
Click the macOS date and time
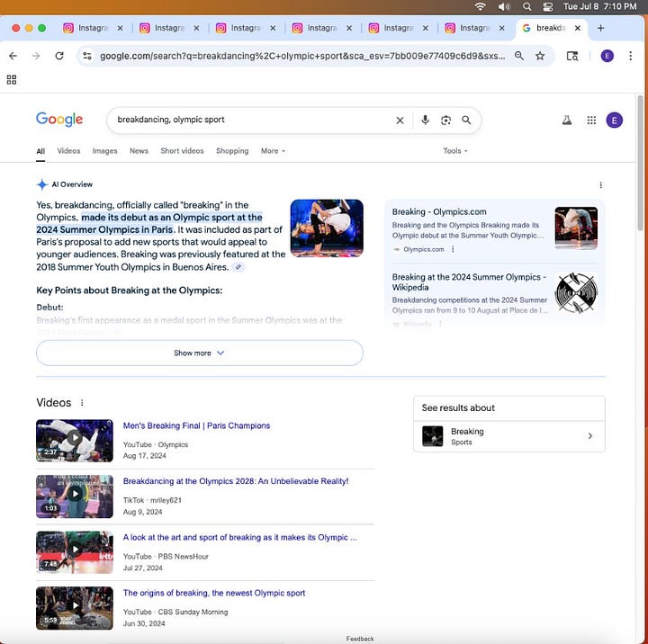(599, 6)
